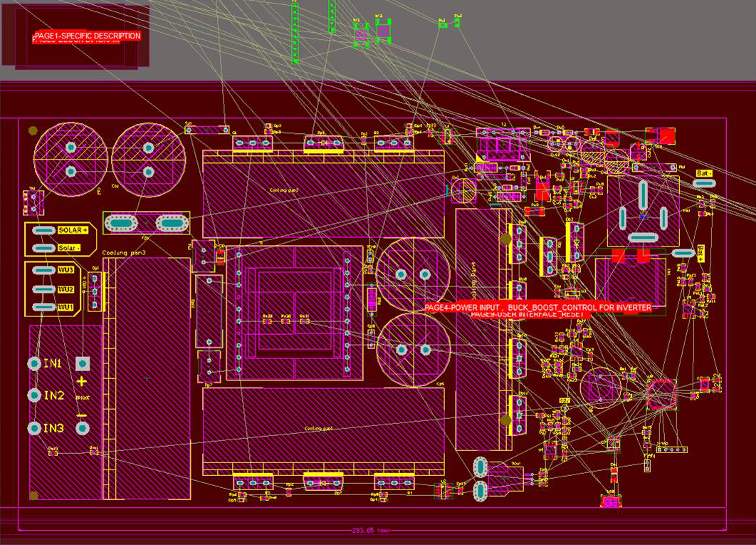The image size is (756, 545).
Task: Click the WU3 connector pad
Action: [44, 271]
